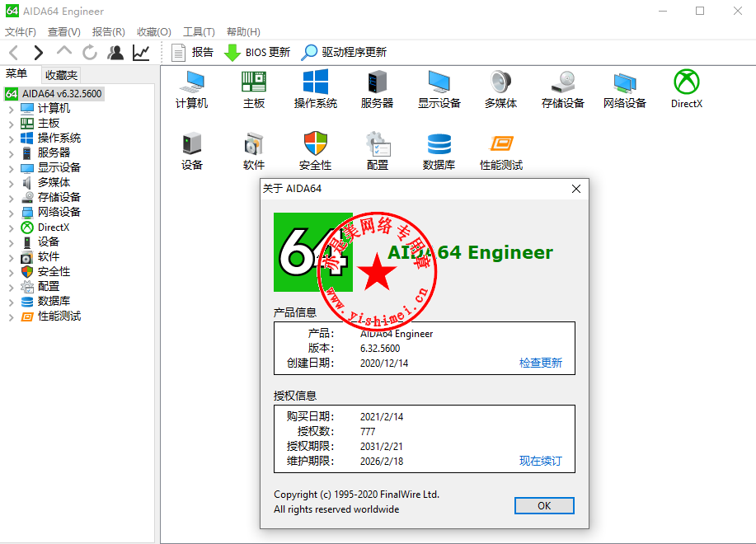
Task: Expand the 主板 tree node
Action: [x=11, y=124]
